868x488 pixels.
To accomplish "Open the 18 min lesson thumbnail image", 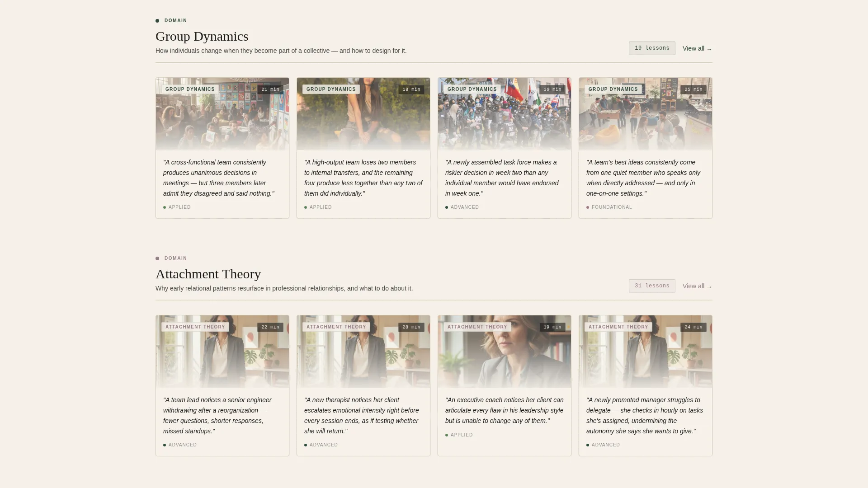I will (x=363, y=114).
